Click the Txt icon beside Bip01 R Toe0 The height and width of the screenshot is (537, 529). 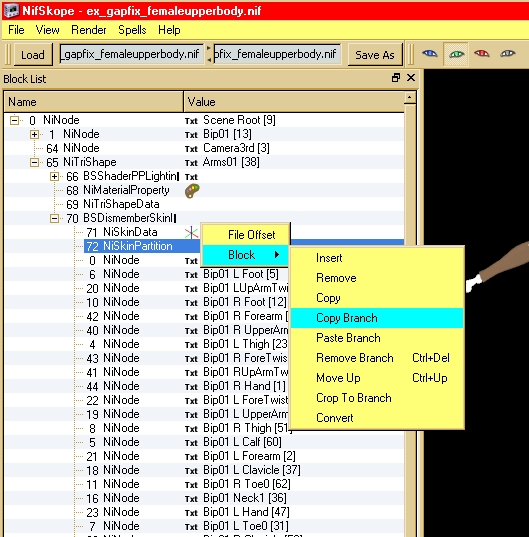coord(191,485)
